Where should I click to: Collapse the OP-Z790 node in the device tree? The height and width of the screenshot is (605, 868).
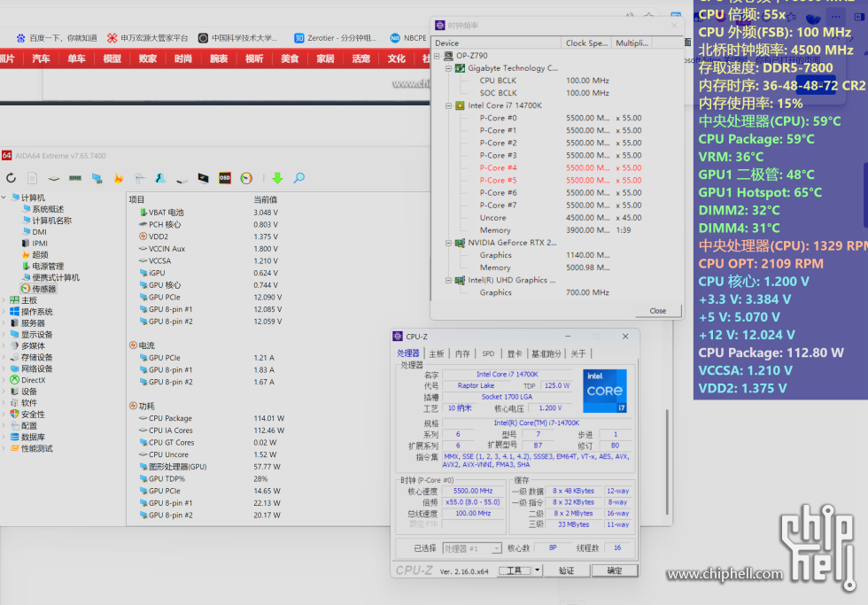[437, 56]
